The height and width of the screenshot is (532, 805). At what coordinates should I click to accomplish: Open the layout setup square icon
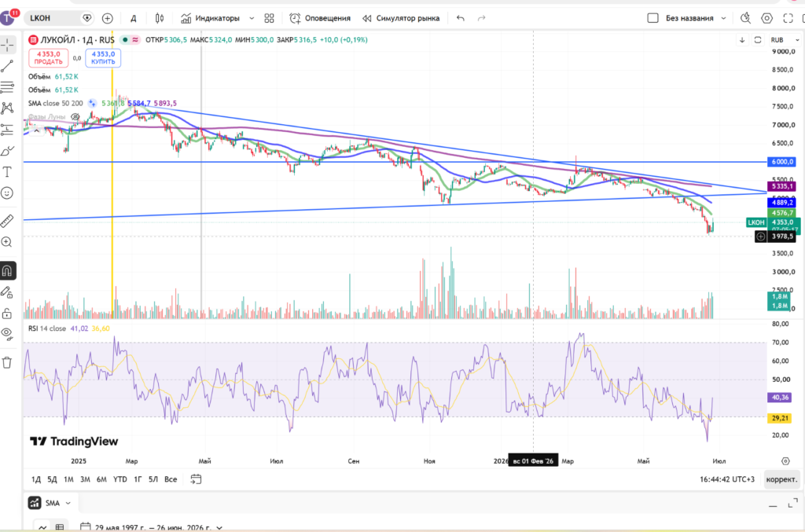(x=652, y=18)
